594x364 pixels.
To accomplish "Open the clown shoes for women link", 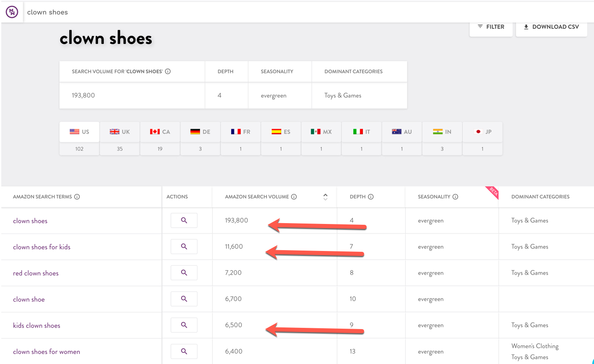I will pos(47,352).
